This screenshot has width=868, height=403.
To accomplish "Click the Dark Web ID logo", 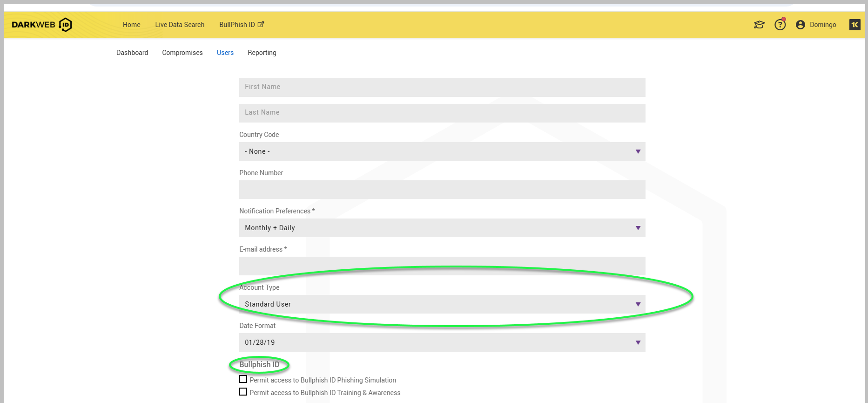I will (42, 25).
